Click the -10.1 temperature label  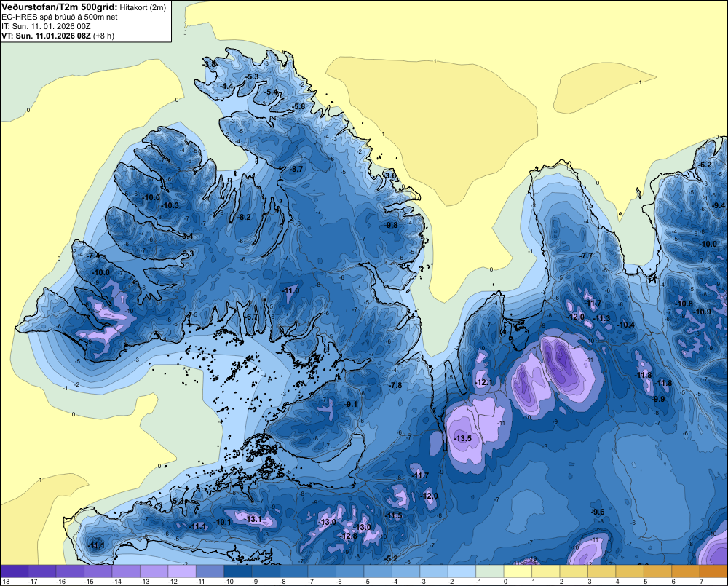click(x=222, y=522)
